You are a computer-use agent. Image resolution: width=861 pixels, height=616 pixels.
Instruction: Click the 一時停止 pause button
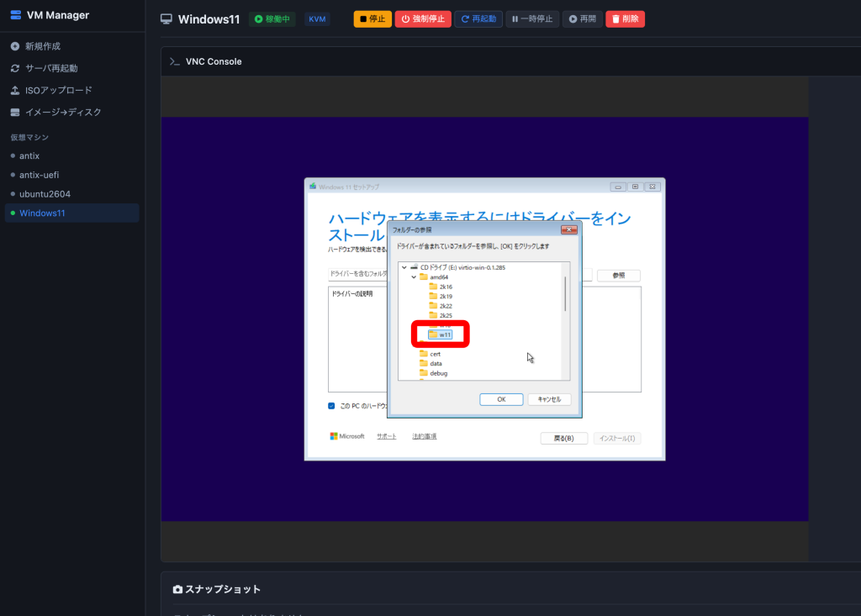532,19
